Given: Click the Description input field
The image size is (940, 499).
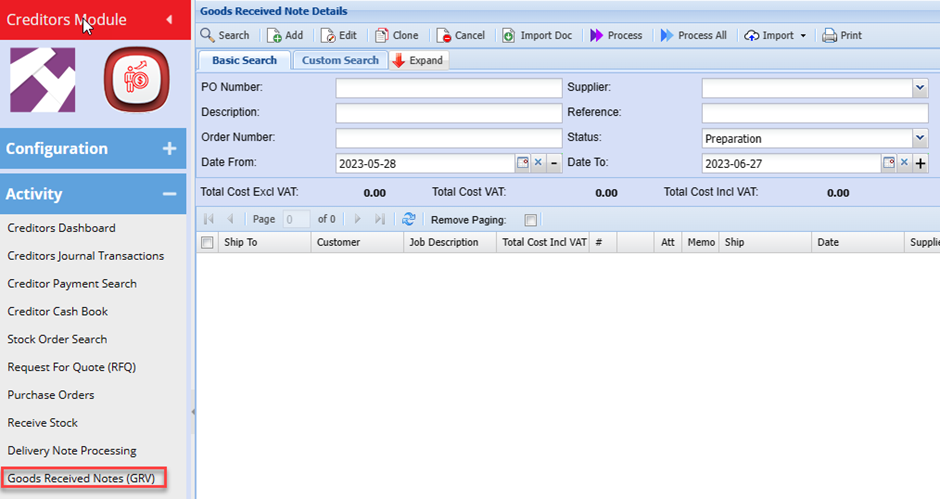Looking at the screenshot, I should click(x=448, y=113).
